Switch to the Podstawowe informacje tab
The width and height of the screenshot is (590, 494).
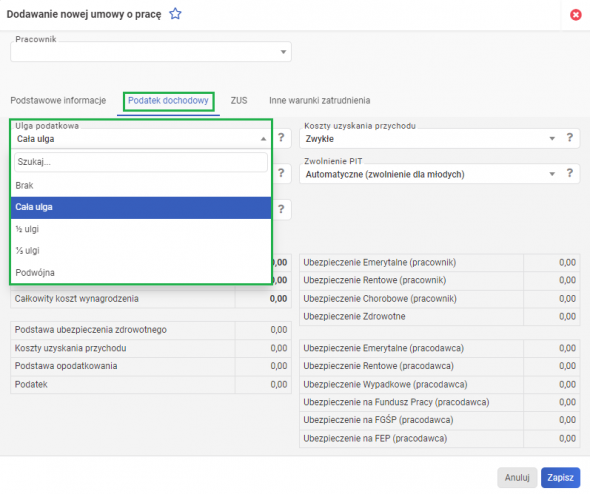click(x=58, y=100)
